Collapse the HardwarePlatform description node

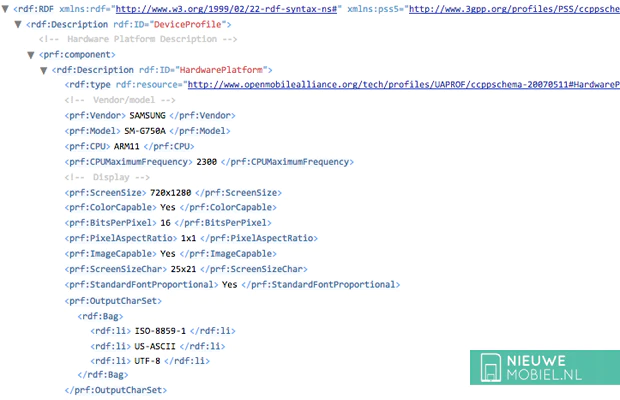click(x=43, y=70)
